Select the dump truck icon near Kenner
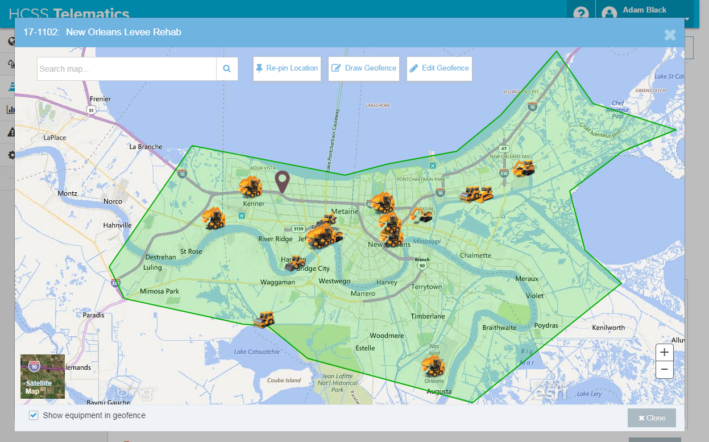The height and width of the screenshot is (442, 709). click(251, 187)
